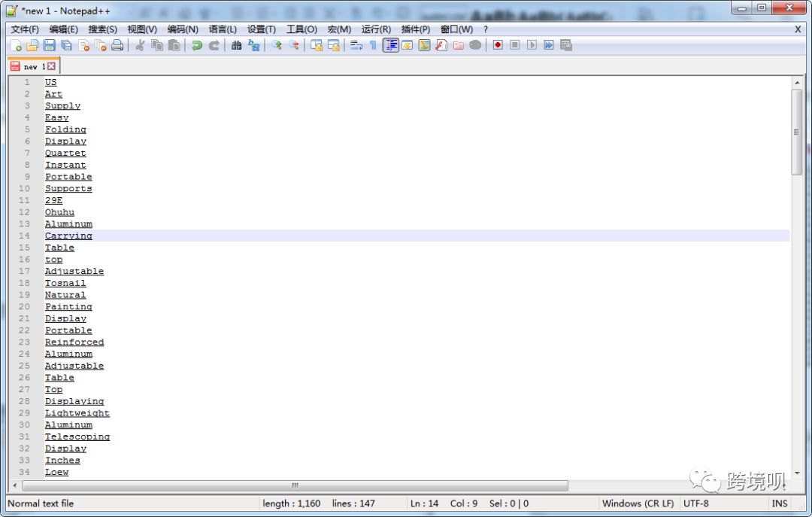The height and width of the screenshot is (517, 812).
Task: Open the Document Map panel icon
Action: point(424,46)
